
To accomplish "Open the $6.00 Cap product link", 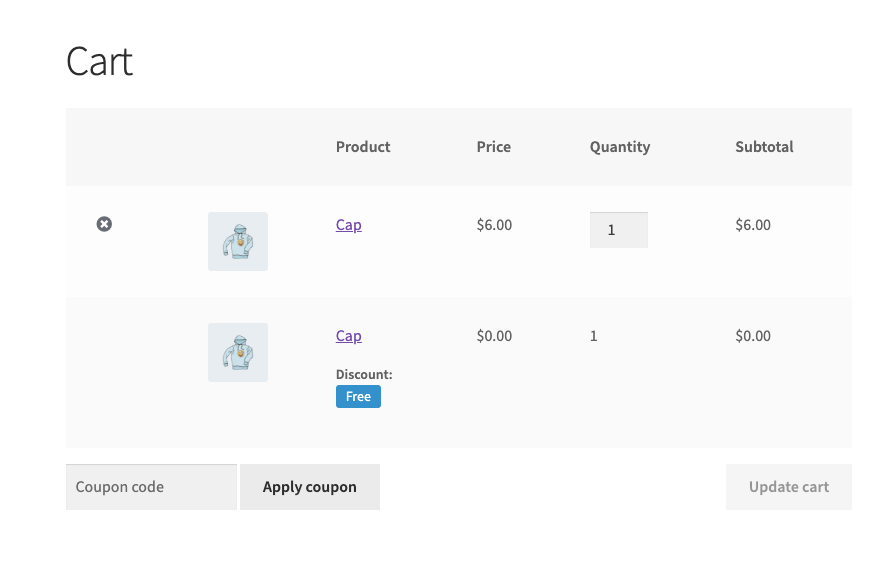I will click(349, 225).
